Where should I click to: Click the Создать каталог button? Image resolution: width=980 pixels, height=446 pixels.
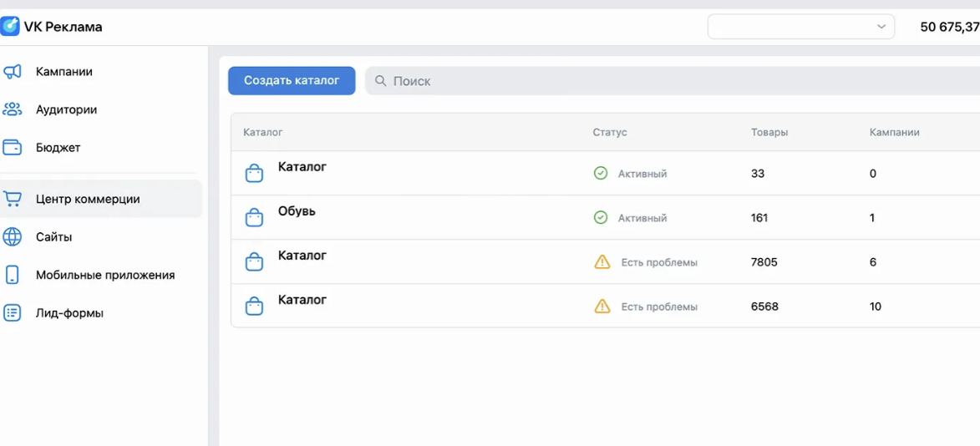pyautogui.click(x=292, y=80)
